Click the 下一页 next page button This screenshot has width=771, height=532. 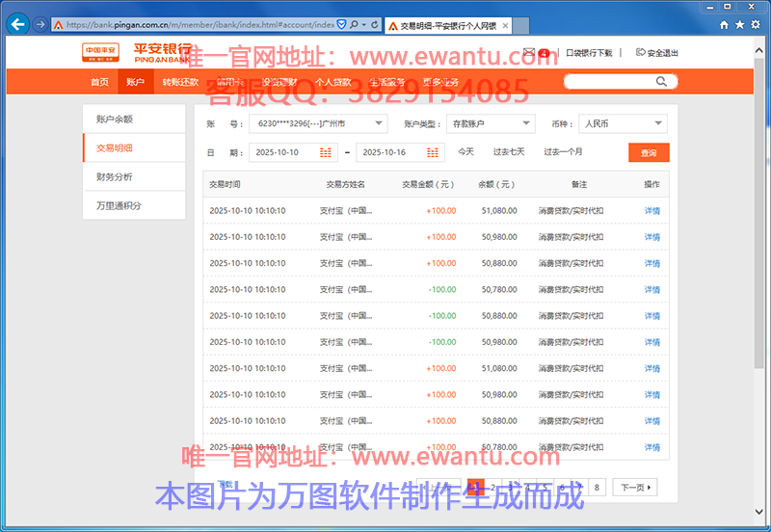(635, 488)
